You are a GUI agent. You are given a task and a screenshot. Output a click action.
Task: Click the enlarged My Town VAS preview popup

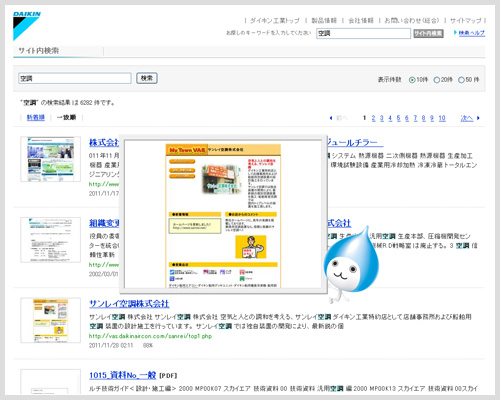click(223, 214)
